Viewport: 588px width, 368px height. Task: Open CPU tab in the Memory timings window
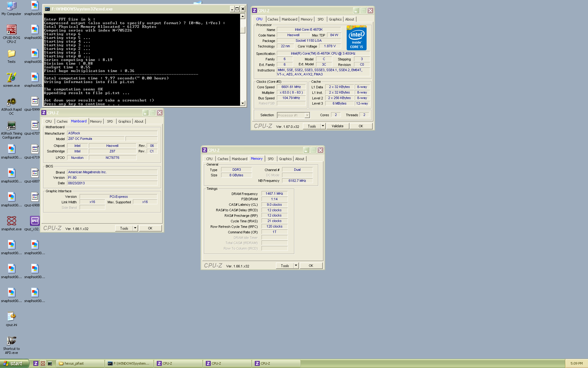(x=209, y=159)
